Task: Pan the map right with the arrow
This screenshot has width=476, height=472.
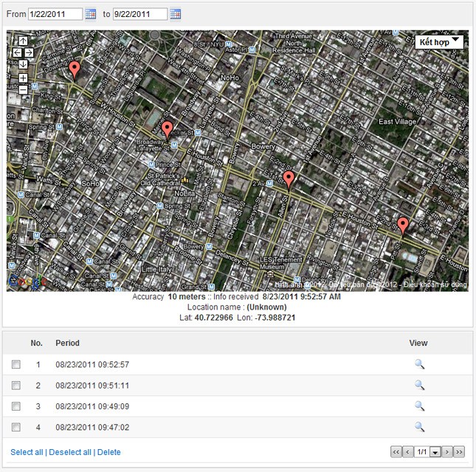Action: (x=29, y=52)
